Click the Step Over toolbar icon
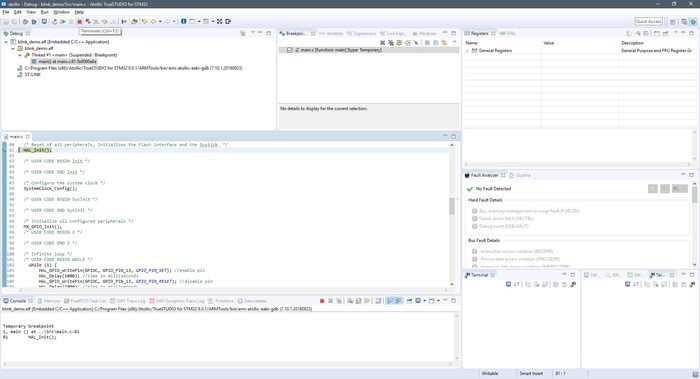This screenshot has width=700, height=379. point(104,21)
